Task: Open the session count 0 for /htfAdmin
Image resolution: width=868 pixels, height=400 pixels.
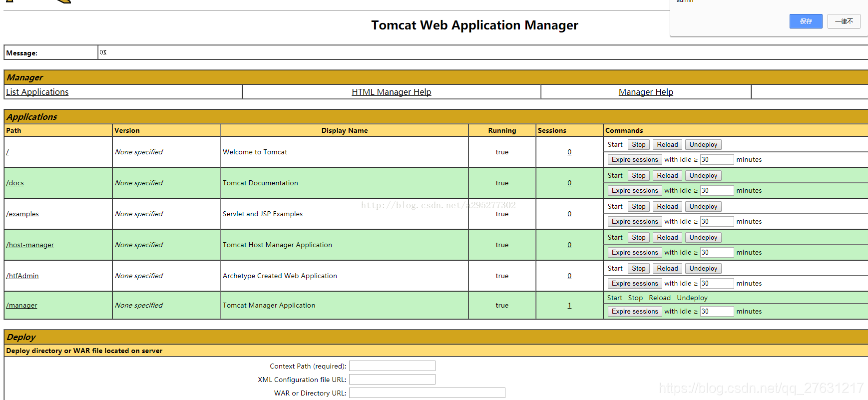Action: 569,276
